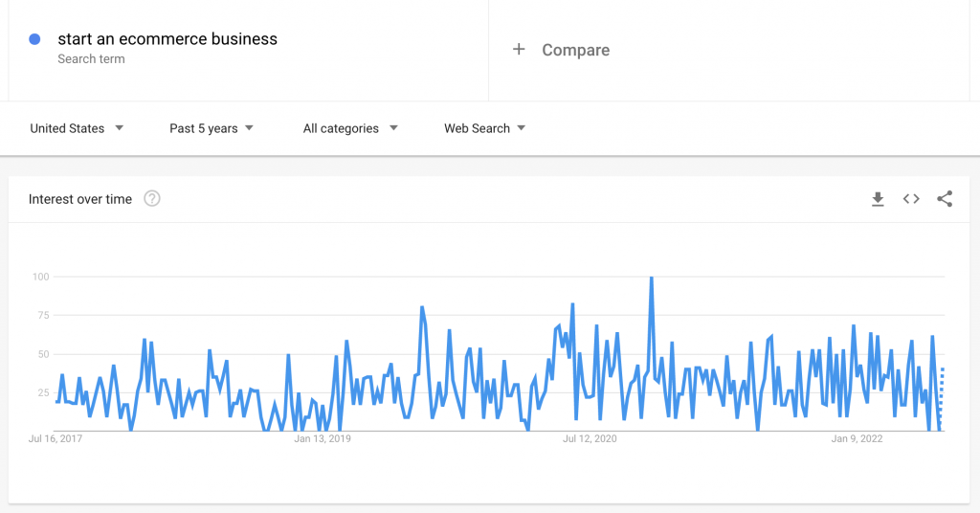980x513 pixels.
Task: Change the Web Search type dropdown
Action: point(484,128)
